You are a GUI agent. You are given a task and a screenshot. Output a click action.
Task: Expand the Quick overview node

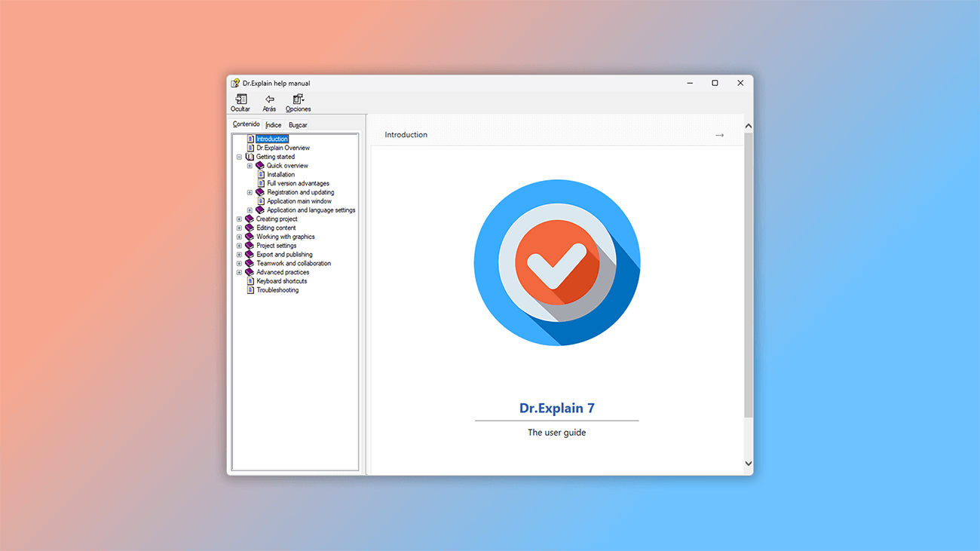[250, 166]
